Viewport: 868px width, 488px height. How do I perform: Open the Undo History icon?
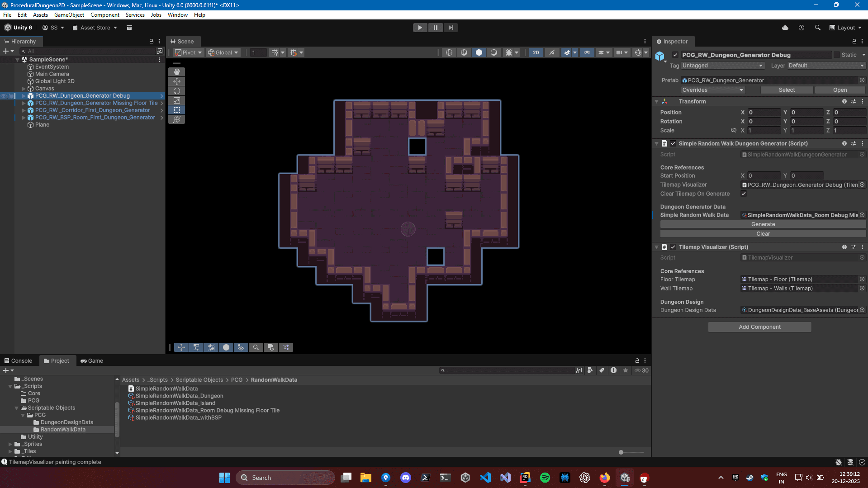point(801,28)
